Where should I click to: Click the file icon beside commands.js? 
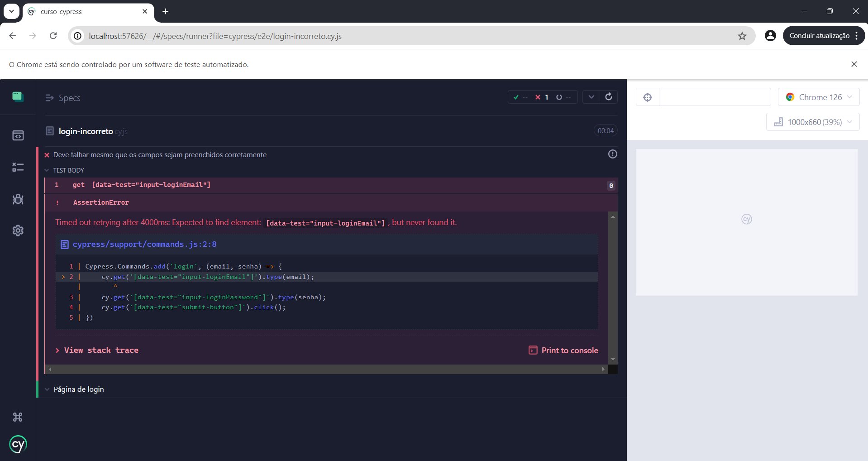pyautogui.click(x=65, y=245)
